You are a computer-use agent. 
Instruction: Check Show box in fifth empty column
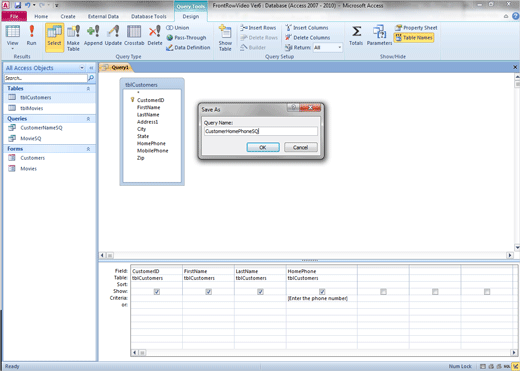[383, 292]
